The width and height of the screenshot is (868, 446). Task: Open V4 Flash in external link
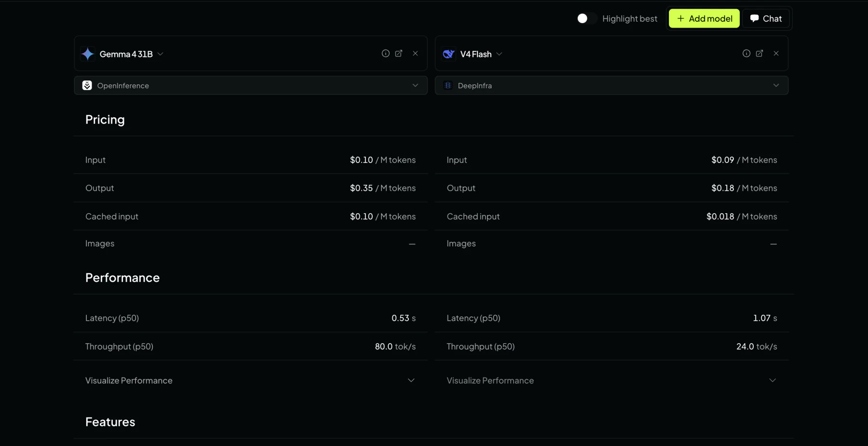(759, 54)
